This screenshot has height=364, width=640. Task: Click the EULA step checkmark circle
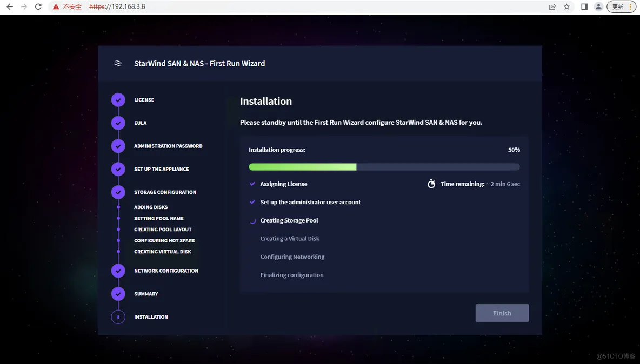(118, 123)
